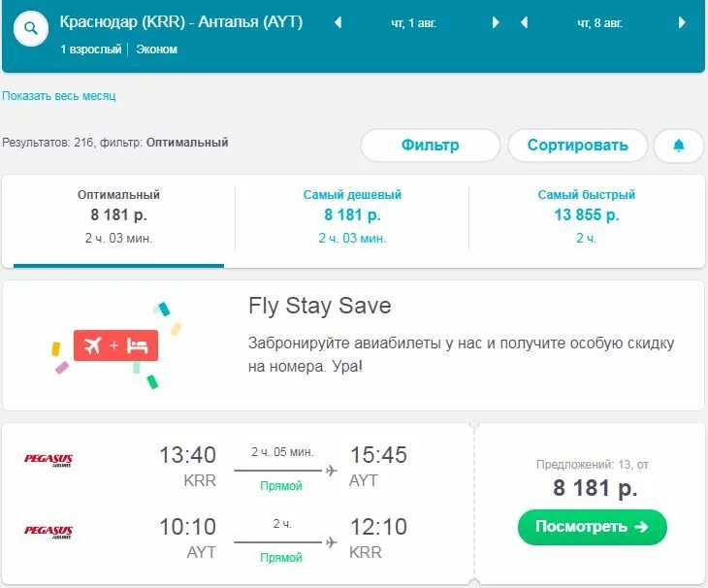Image resolution: width=708 pixels, height=588 pixels.
Task: Open the Фильтр filter options
Action: point(430,146)
